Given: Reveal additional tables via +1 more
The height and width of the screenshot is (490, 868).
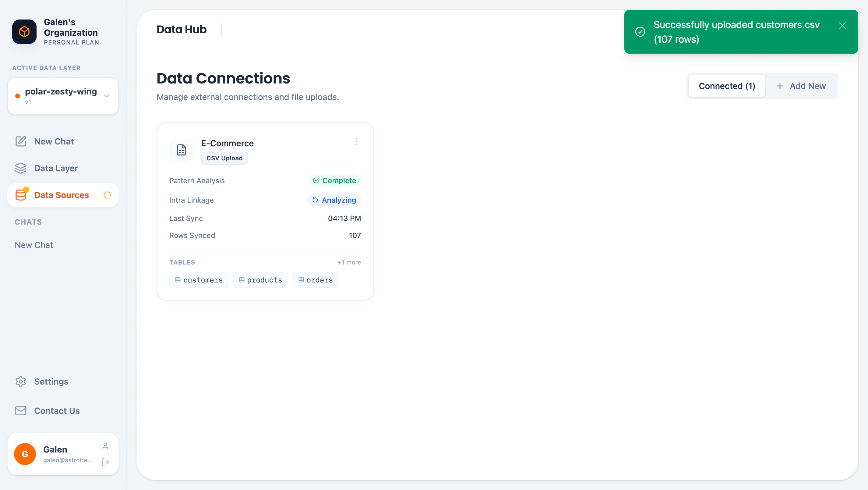Looking at the screenshot, I should pyautogui.click(x=349, y=262).
